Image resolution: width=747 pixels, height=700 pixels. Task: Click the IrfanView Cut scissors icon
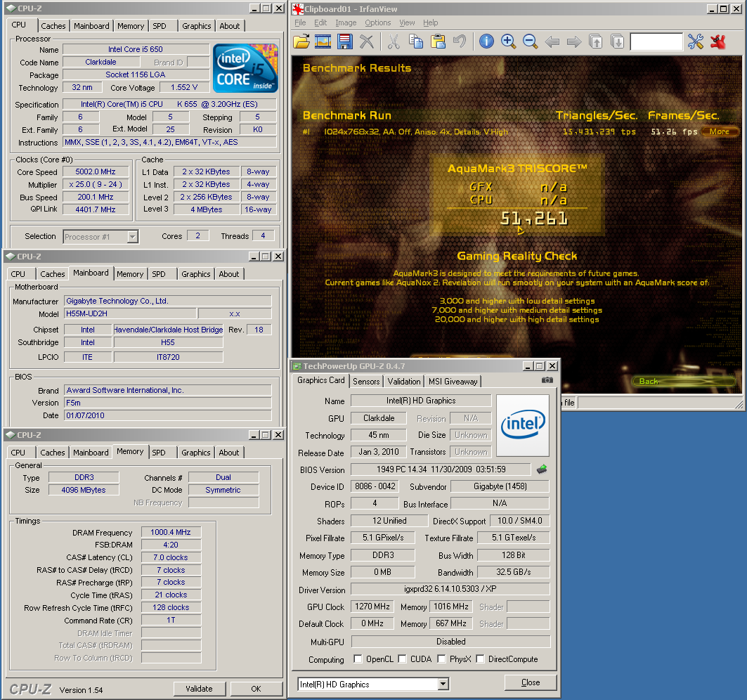tap(394, 41)
